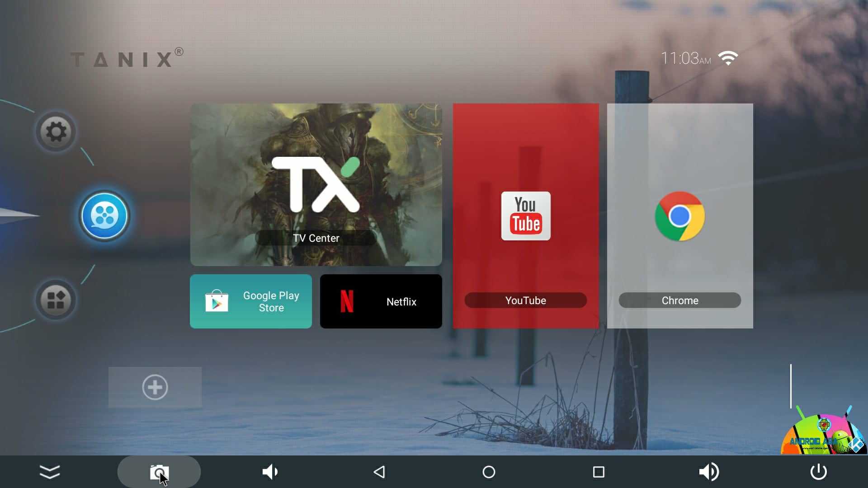Image resolution: width=868 pixels, height=488 pixels.
Task: Add a shortcut with the plus button
Action: pos(155,387)
